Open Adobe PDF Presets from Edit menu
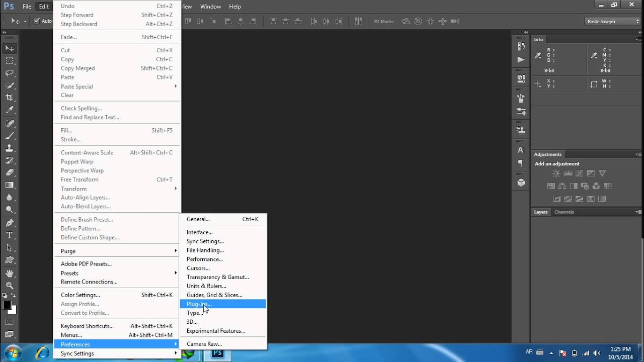644x362 pixels. [x=117, y=263]
